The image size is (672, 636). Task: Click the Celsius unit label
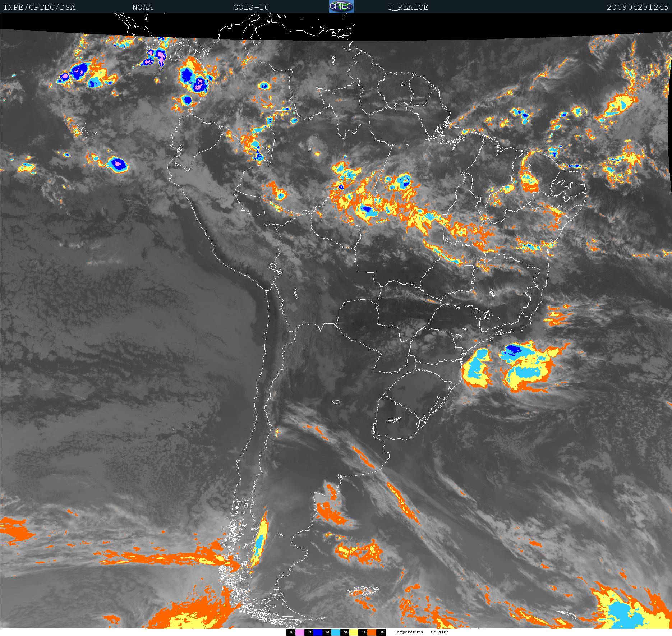click(x=440, y=632)
